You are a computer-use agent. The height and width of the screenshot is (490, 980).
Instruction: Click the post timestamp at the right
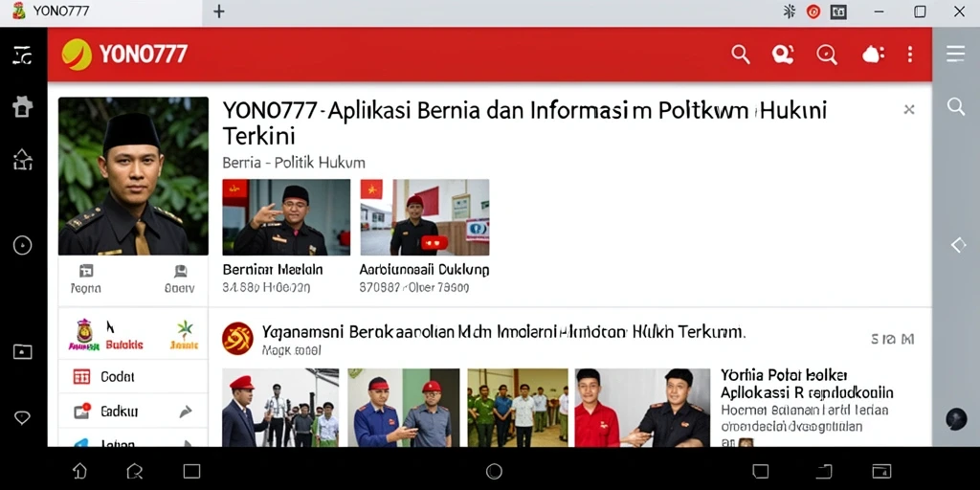point(893,339)
